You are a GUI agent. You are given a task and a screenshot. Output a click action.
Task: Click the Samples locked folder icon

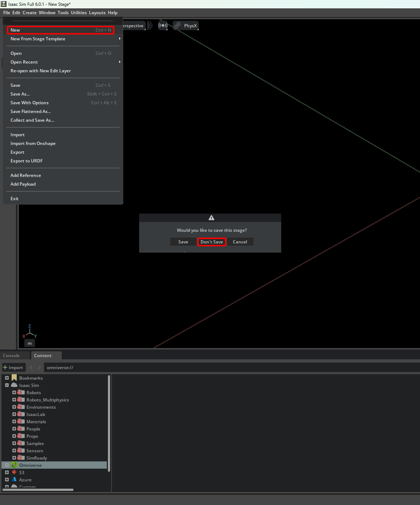21,443
